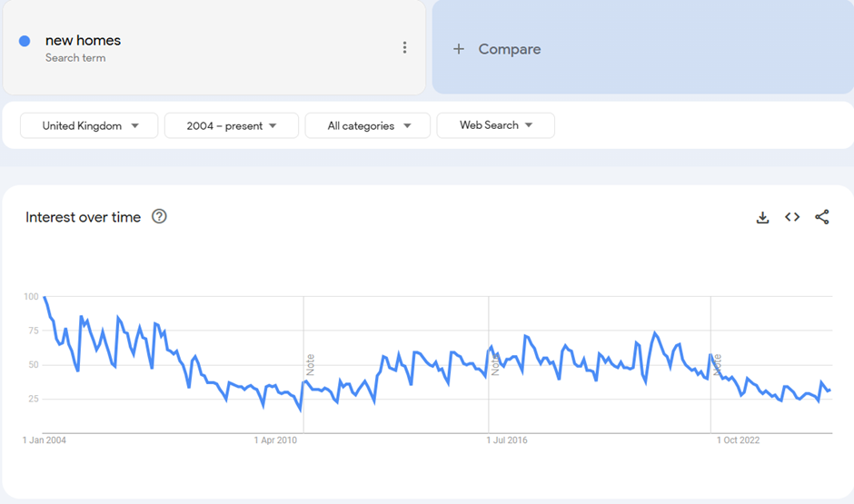Click the 1 Apr 2010 axis label
This screenshot has width=854, height=504.
[x=275, y=440]
